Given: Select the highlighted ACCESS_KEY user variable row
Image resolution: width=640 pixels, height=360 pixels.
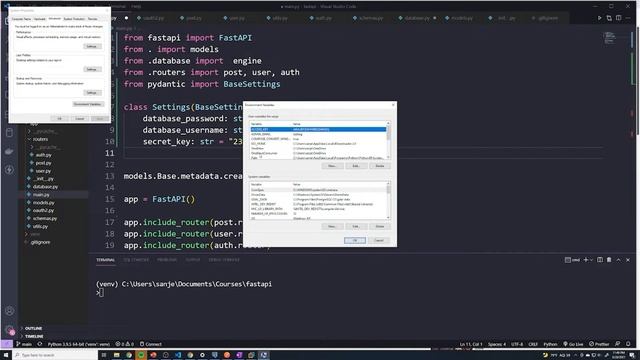Looking at the screenshot, I should [x=318, y=129].
